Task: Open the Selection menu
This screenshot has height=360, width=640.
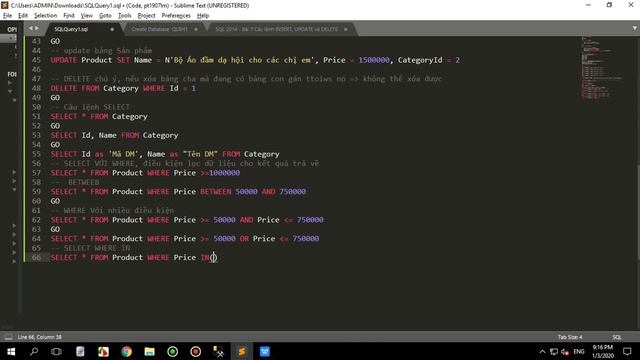Action: click(x=45, y=16)
